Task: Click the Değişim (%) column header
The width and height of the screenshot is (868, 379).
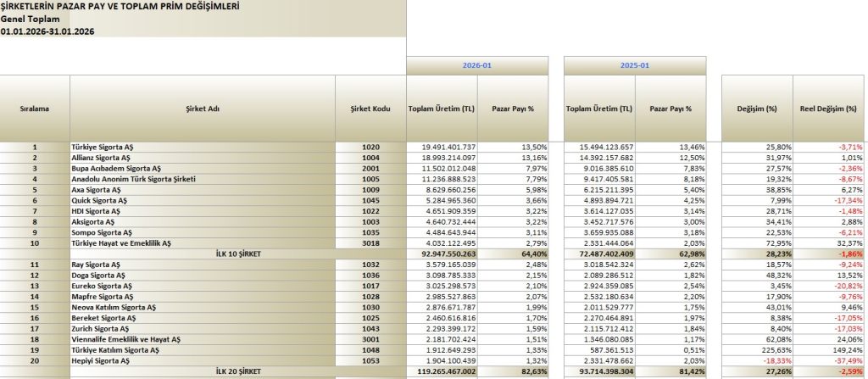Action: pyautogui.click(x=754, y=109)
